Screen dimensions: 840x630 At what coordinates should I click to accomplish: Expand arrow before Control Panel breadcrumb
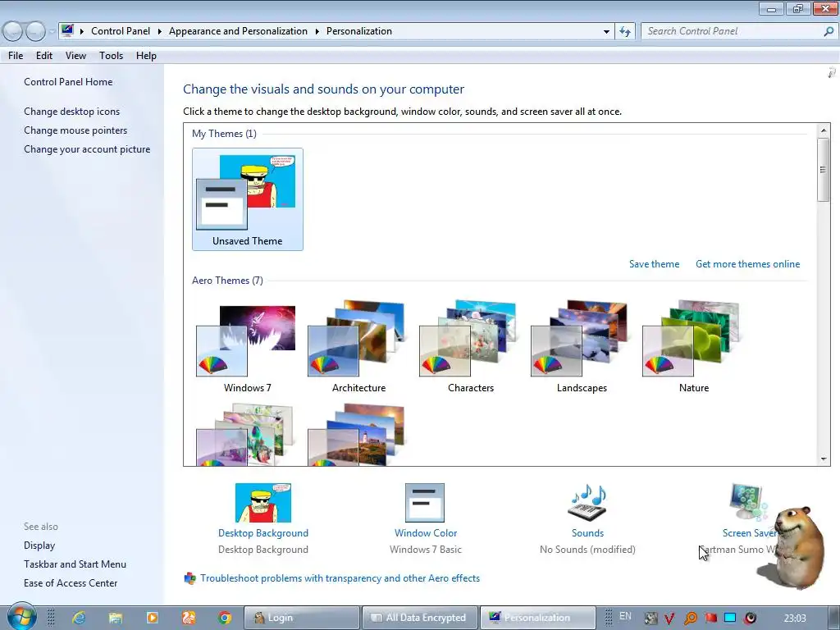(82, 32)
